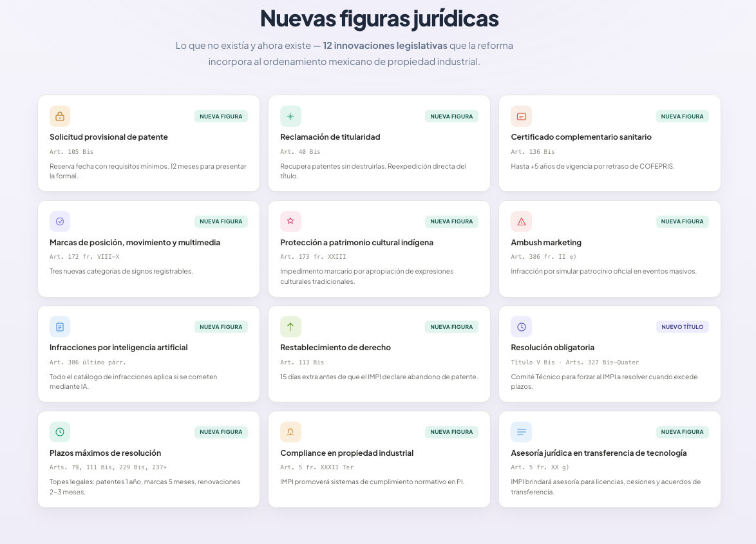Click NUEVA FIGURA badge on Plazos máximos de resolución

click(221, 432)
